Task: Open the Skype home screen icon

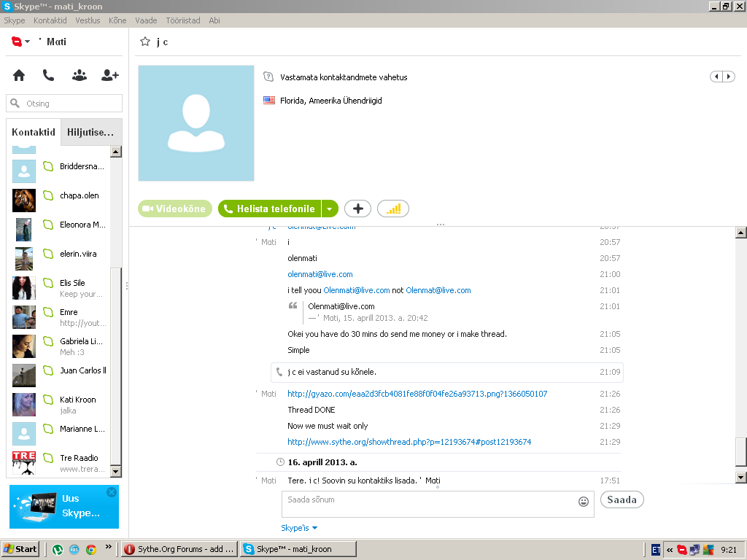Action: coord(19,75)
